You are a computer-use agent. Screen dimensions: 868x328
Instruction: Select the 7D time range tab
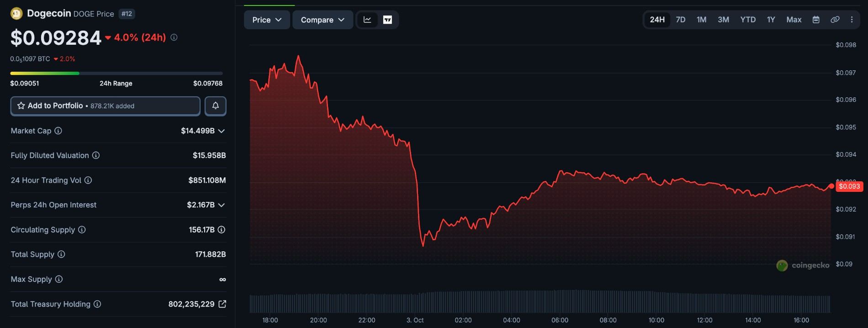[x=681, y=20]
